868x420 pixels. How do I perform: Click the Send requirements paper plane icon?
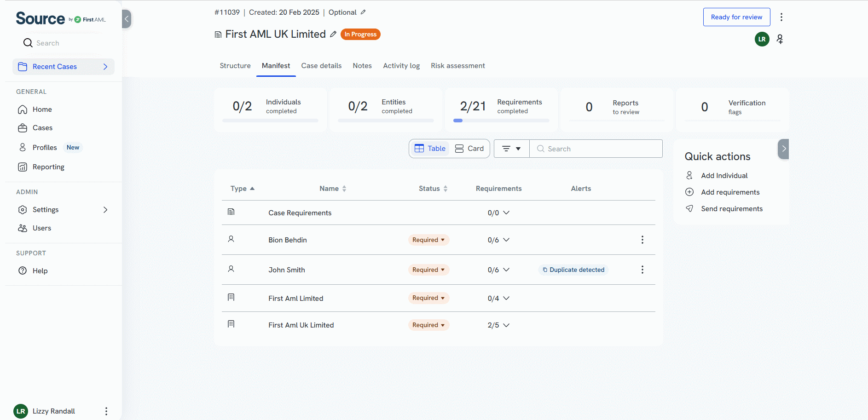pos(689,208)
